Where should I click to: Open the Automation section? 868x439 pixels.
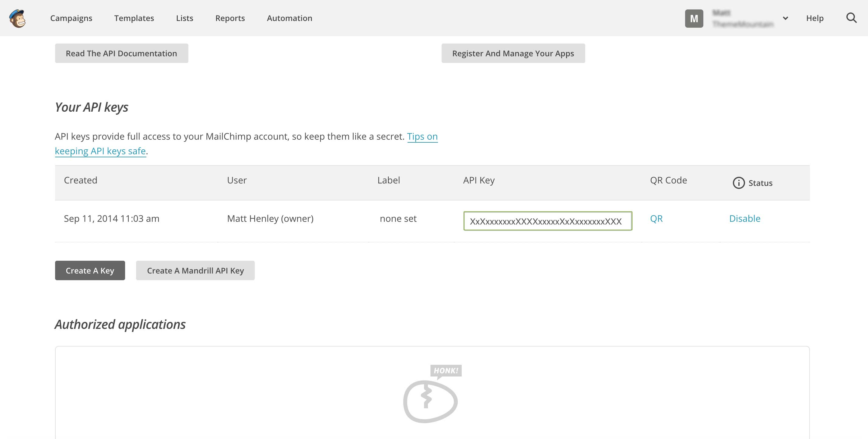tap(289, 18)
